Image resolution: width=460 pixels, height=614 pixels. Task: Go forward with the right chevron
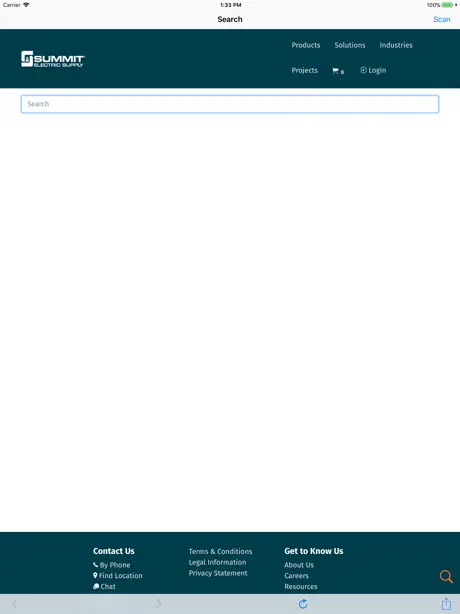pos(158,604)
